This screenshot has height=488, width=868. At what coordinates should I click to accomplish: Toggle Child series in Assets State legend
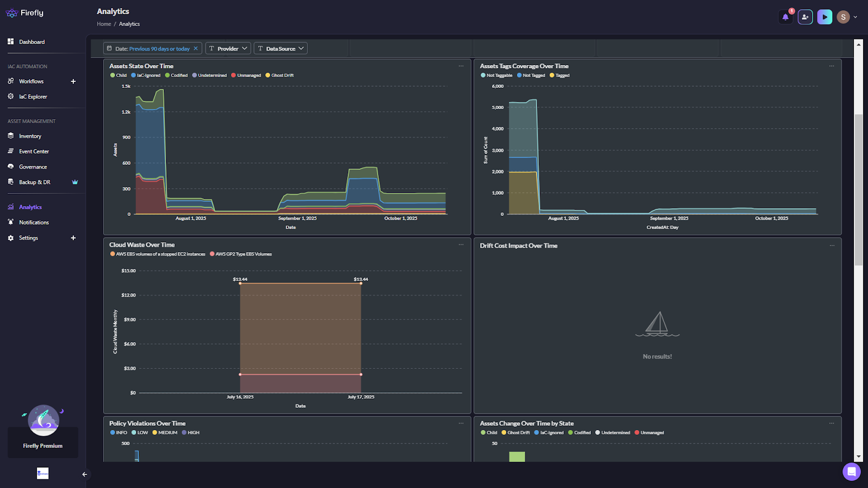(x=118, y=75)
